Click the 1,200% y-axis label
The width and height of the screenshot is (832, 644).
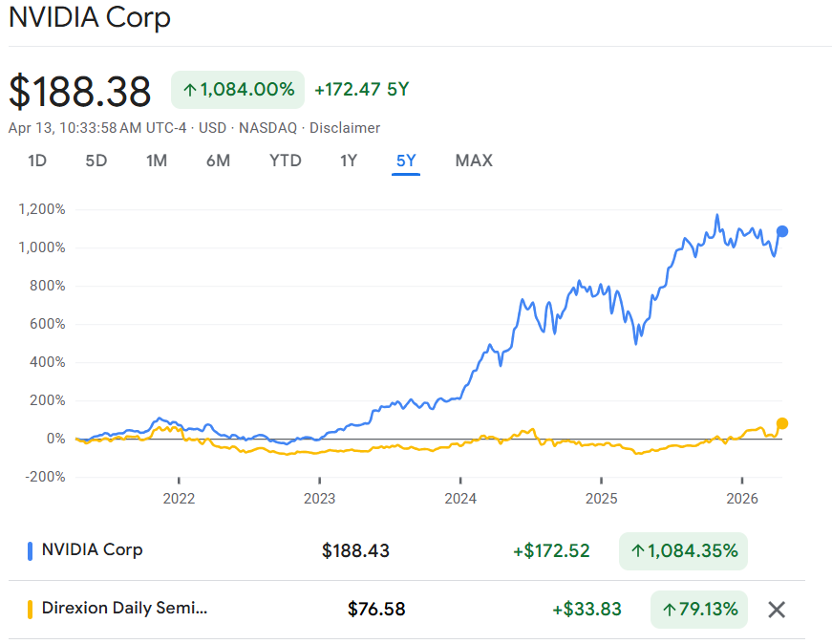42,209
